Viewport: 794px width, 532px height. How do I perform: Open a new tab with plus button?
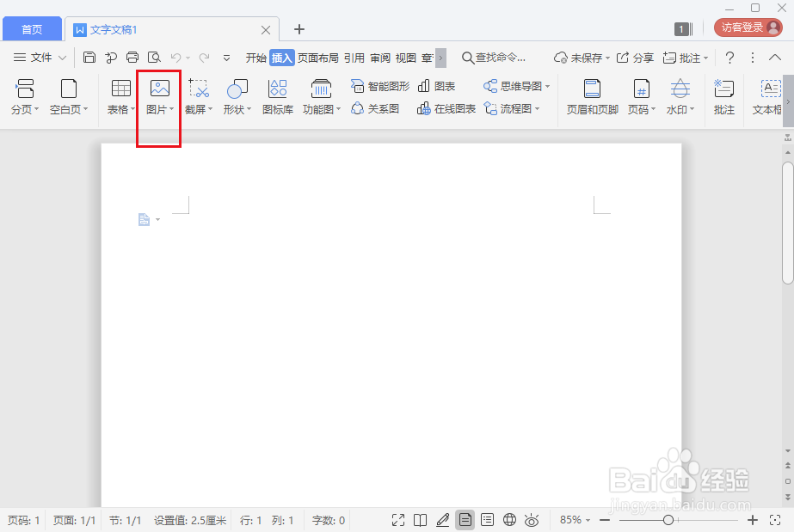tap(299, 29)
